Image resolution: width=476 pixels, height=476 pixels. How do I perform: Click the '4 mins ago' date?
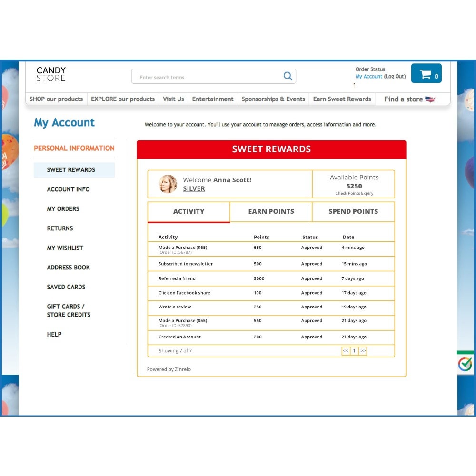[353, 248]
